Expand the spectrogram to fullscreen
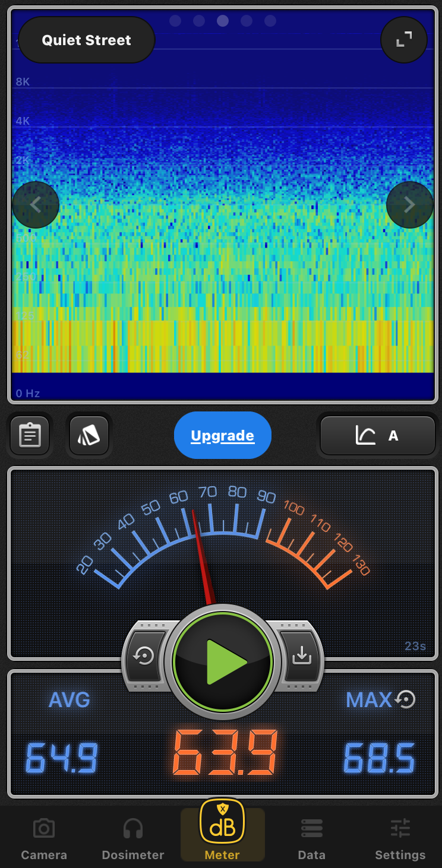 [404, 40]
